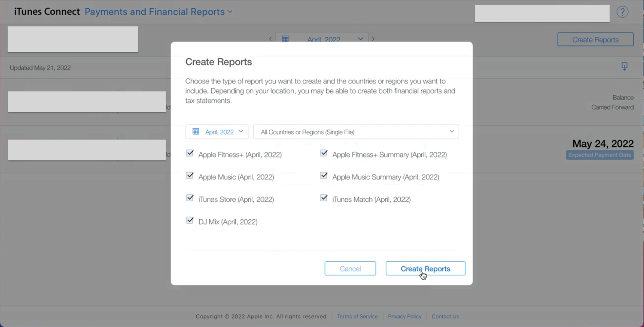Click Create Reports in the dialog
Screen dimensions: 644x327
pos(425,268)
